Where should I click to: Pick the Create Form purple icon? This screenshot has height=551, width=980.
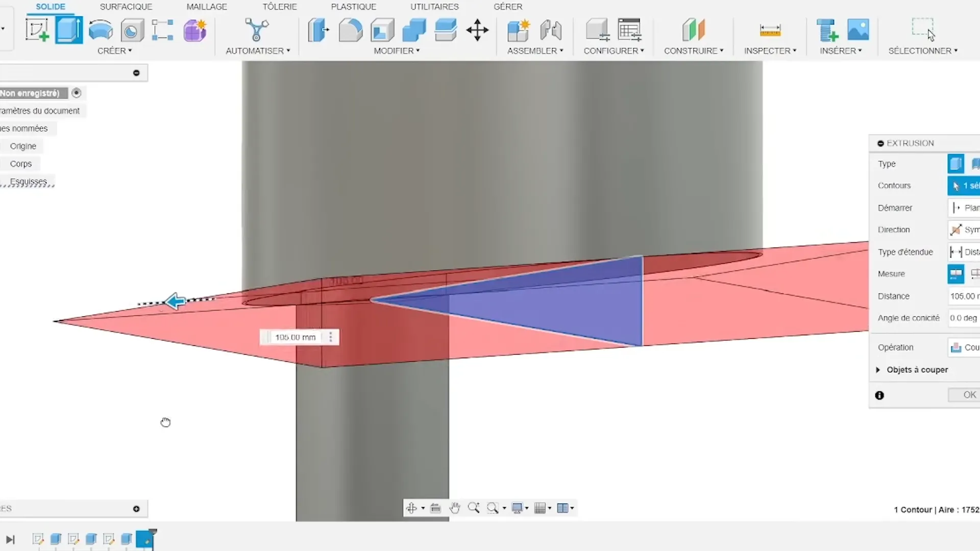click(x=194, y=30)
